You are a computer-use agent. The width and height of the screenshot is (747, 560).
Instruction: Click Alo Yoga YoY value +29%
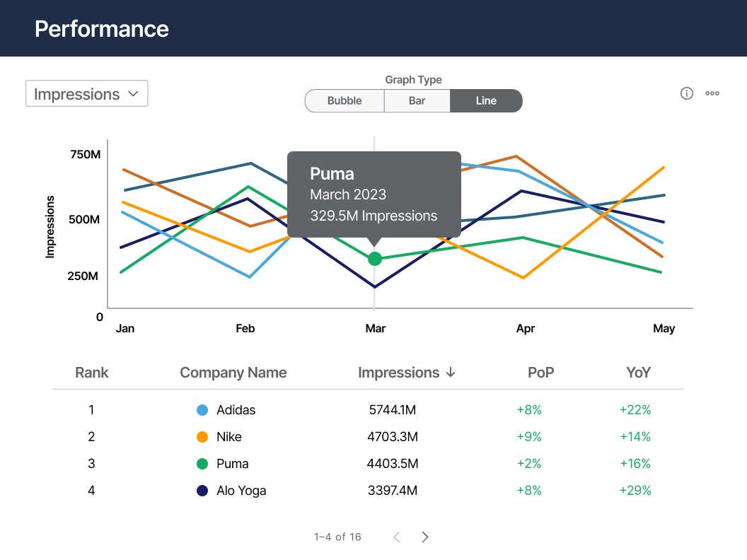click(x=635, y=491)
